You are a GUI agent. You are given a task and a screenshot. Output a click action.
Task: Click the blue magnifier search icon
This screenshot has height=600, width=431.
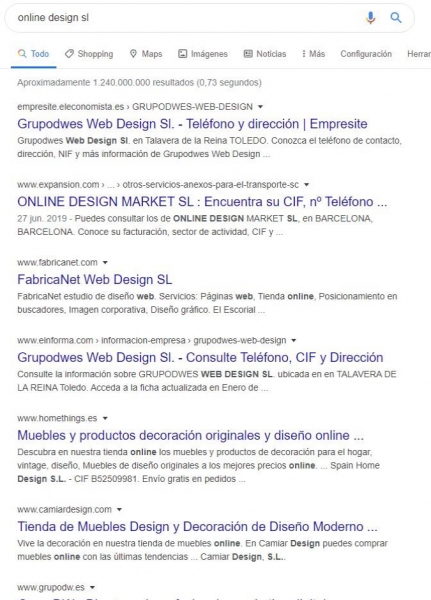[396, 18]
